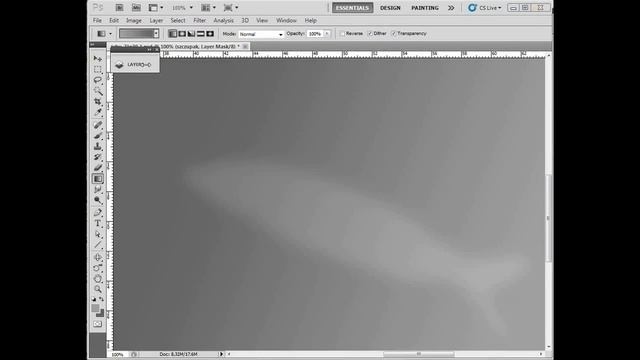The width and height of the screenshot is (640, 360).
Task: Select the Brush tool
Action: tap(98, 136)
